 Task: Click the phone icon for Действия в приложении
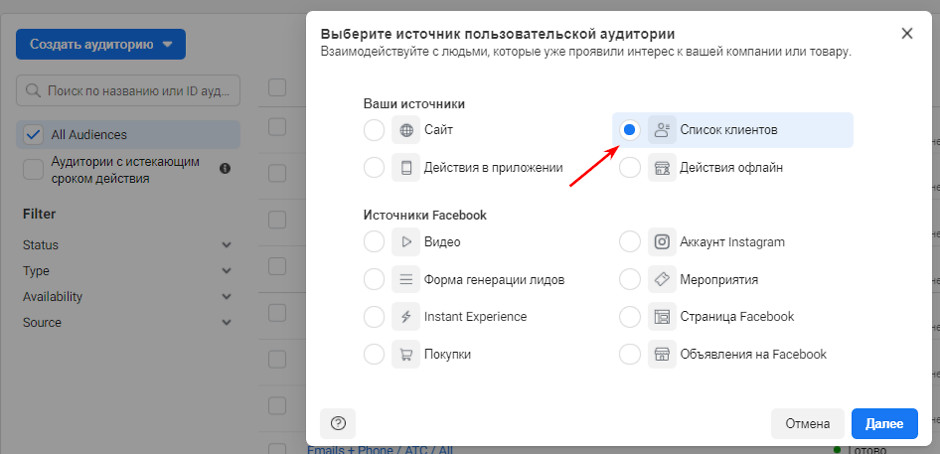(x=406, y=168)
